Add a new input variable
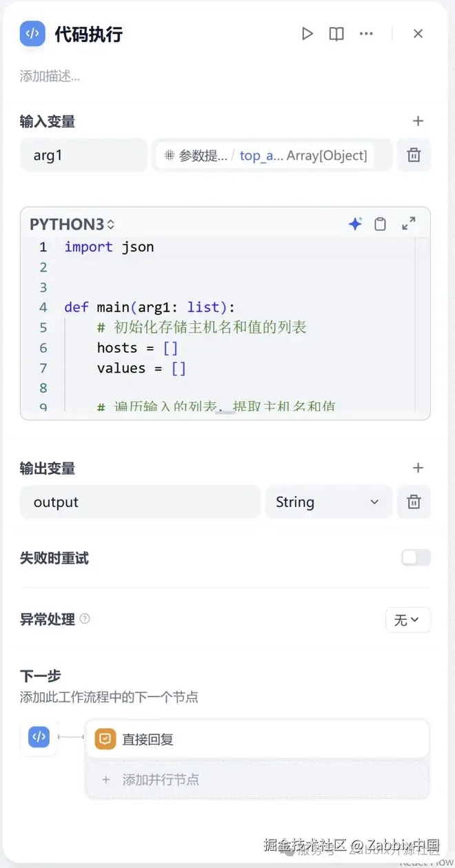Image resolution: width=455 pixels, height=868 pixels. (418, 121)
